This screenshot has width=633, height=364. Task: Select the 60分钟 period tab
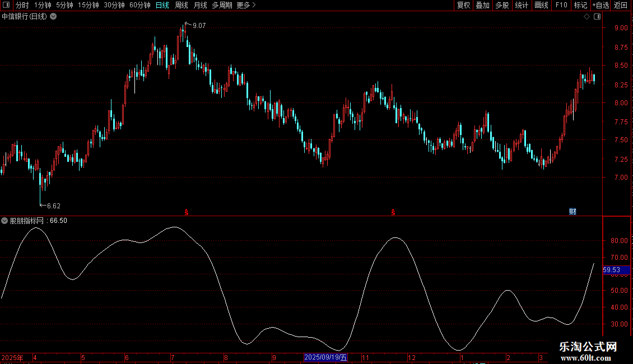pyautogui.click(x=139, y=5)
